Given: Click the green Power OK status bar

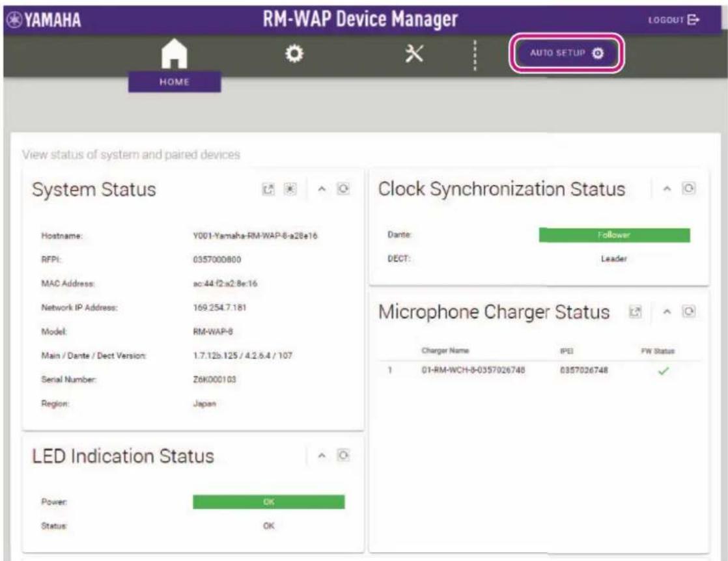Looking at the screenshot, I should click(269, 502).
